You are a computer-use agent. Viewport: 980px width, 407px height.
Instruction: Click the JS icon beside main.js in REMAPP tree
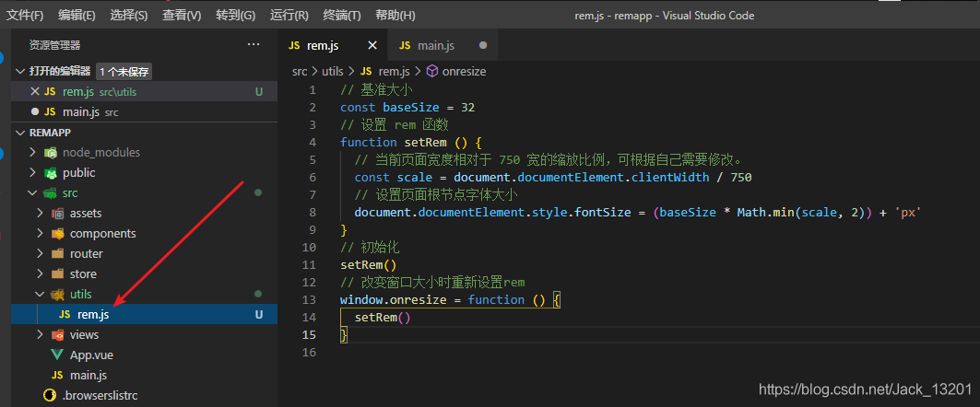coord(57,376)
